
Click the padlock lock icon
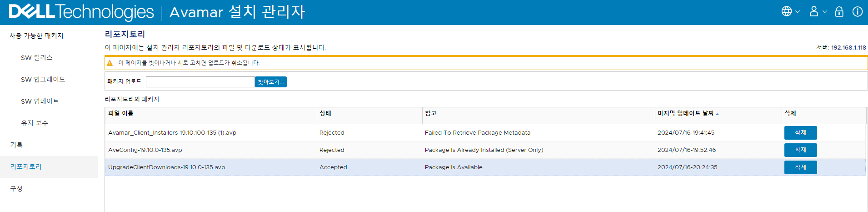[839, 11]
